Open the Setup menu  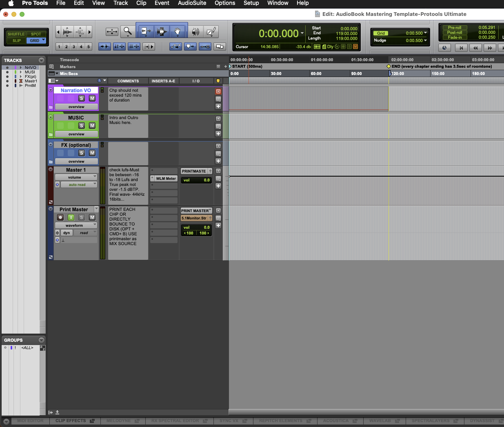click(x=251, y=3)
